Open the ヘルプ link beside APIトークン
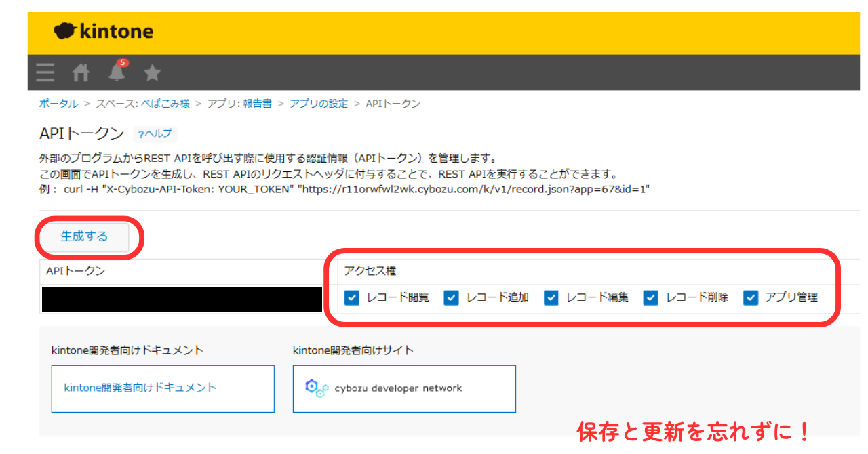The height and width of the screenshot is (454, 868). 155,133
